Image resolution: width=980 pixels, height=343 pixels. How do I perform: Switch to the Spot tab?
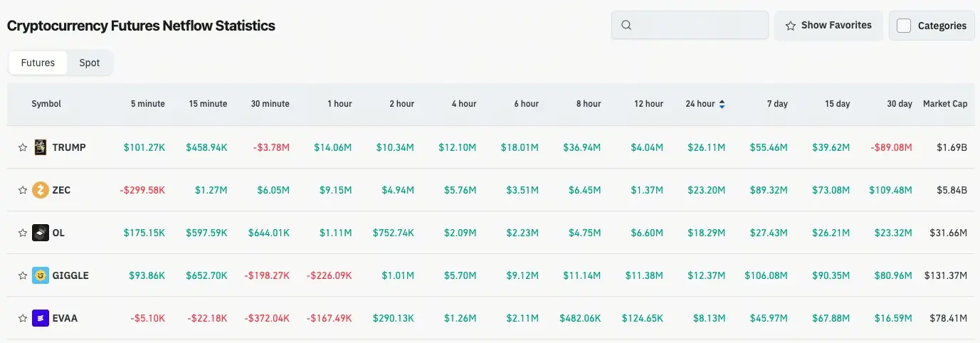[90, 63]
